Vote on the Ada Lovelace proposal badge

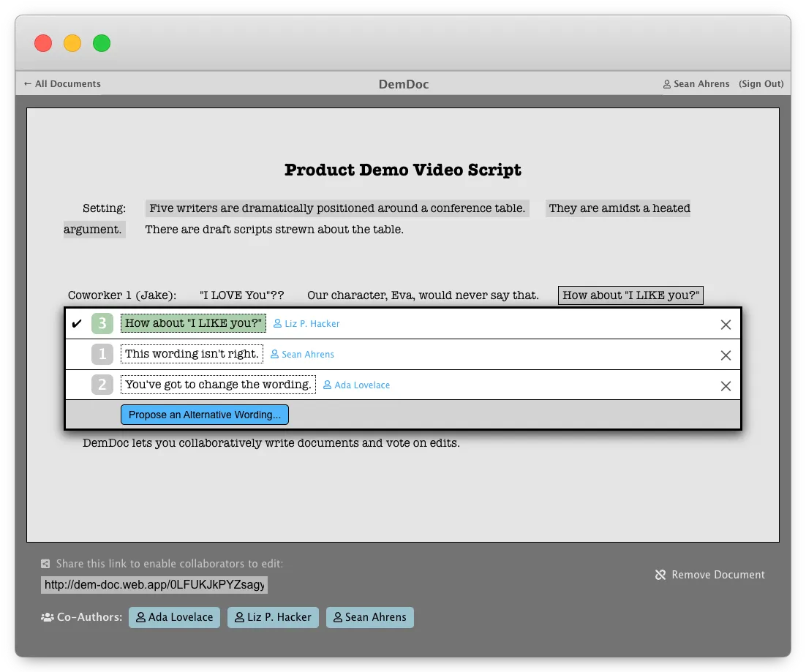(102, 385)
